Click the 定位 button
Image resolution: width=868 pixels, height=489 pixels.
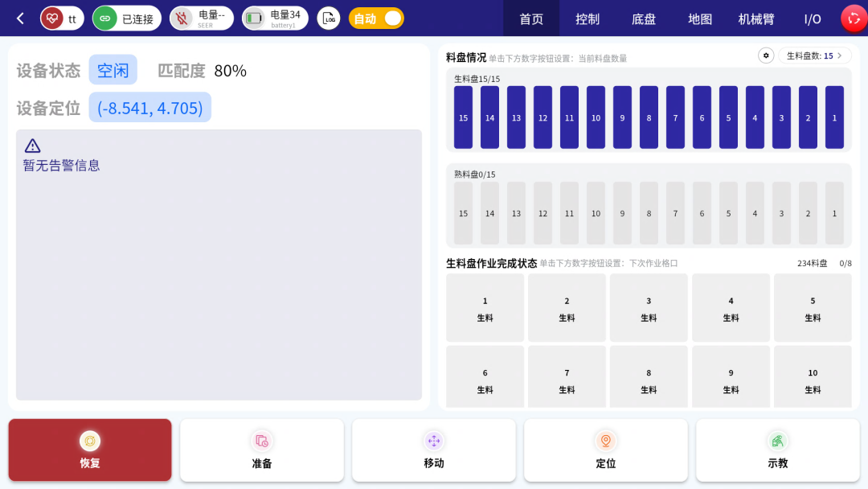pyautogui.click(x=606, y=450)
